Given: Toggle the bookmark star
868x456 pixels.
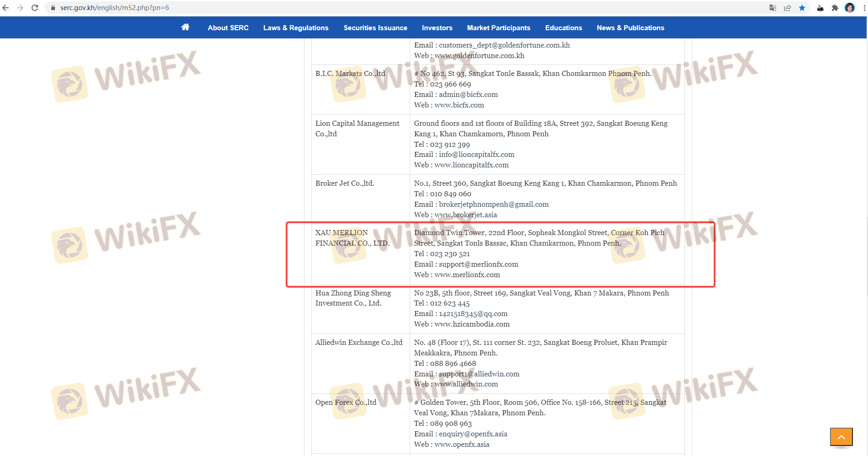Looking at the screenshot, I should 802,8.
